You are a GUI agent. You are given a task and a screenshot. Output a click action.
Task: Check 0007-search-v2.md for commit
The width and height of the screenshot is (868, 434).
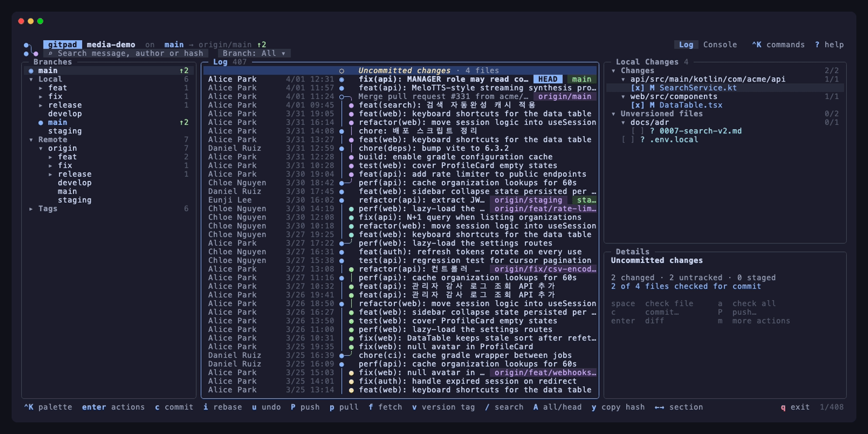pyautogui.click(x=637, y=131)
